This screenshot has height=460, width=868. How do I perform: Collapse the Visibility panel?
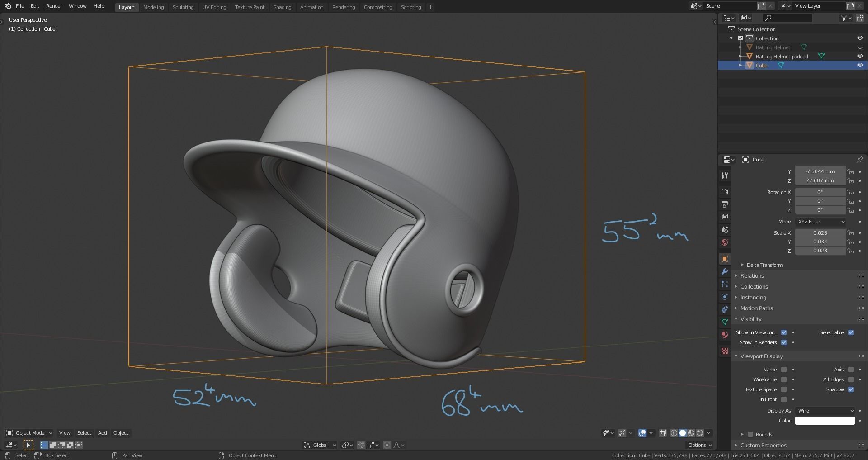coord(751,319)
